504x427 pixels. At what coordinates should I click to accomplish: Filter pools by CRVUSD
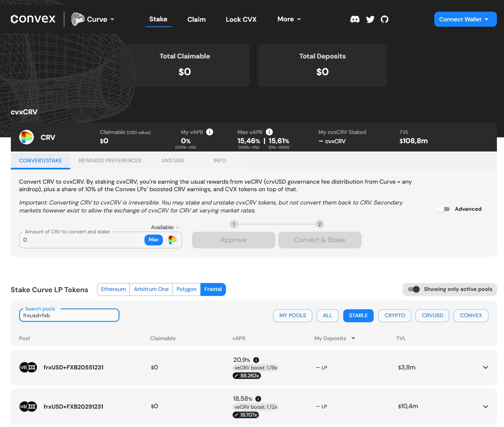[x=433, y=316]
